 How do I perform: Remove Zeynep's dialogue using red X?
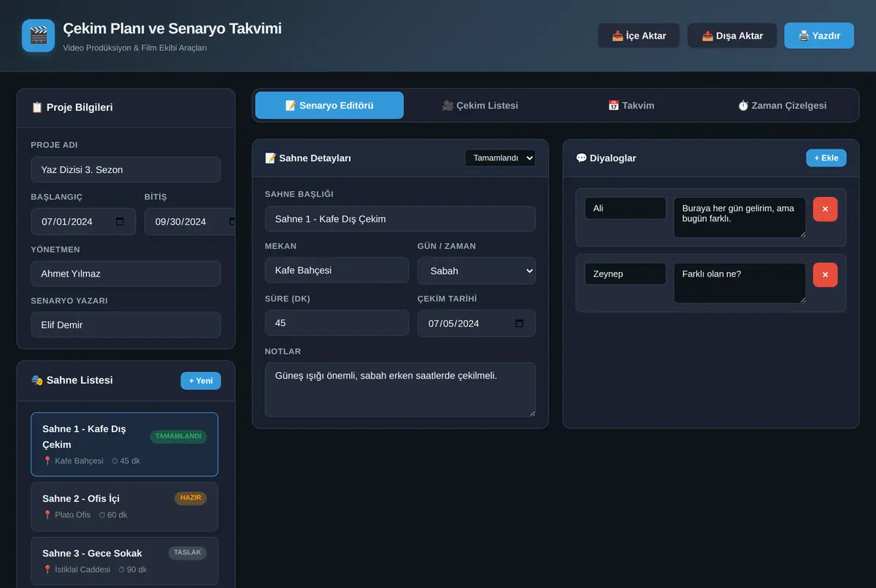pos(825,275)
